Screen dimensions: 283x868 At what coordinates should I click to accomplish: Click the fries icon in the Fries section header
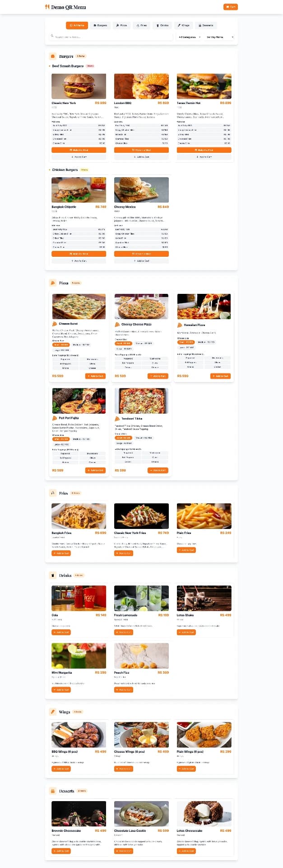point(53,493)
